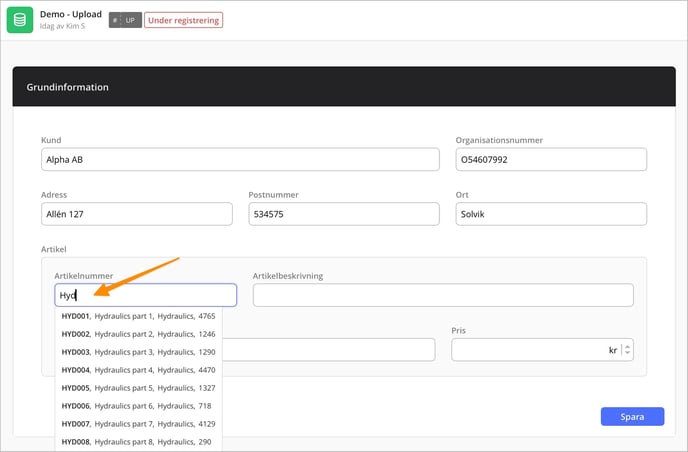Click the UP tag badge
Image resolution: width=688 pixels, height=452 pixels.
[125, 20]
